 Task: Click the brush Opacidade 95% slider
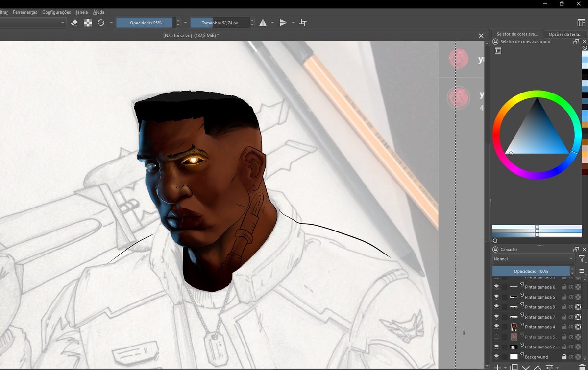(x=146, y=23)
